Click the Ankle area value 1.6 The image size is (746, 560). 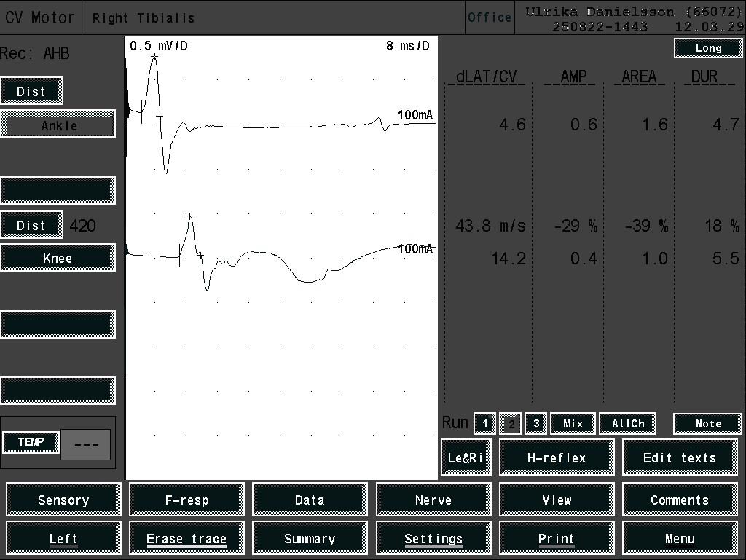(655, 125)
